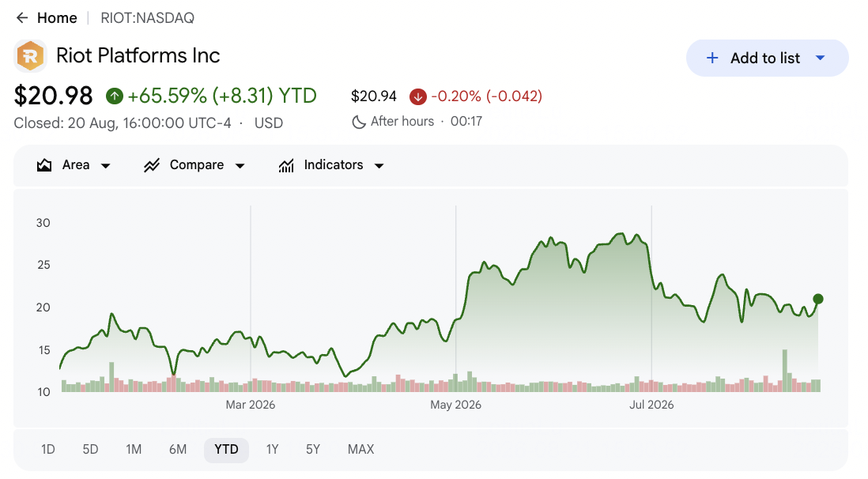Click the latest price dot on chart
This screenshot has width=868, height=479.
pyautogui.click(x=818, y=299)
